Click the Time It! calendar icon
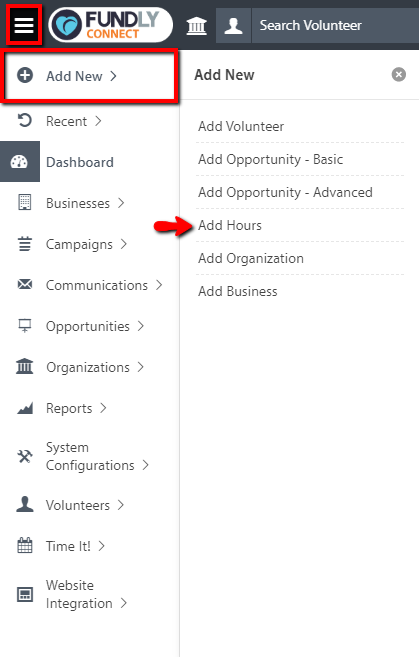419x657 pixels. [25, 546]
